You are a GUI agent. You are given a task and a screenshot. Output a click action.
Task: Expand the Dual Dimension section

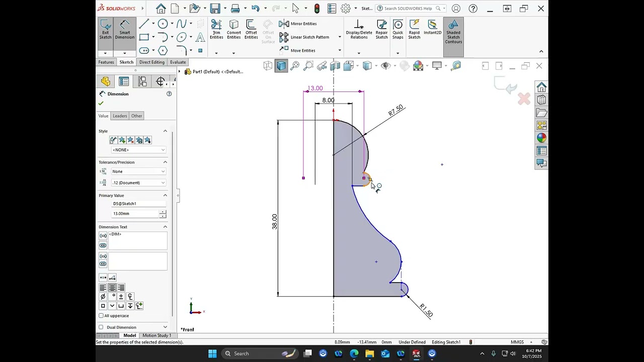165,327
